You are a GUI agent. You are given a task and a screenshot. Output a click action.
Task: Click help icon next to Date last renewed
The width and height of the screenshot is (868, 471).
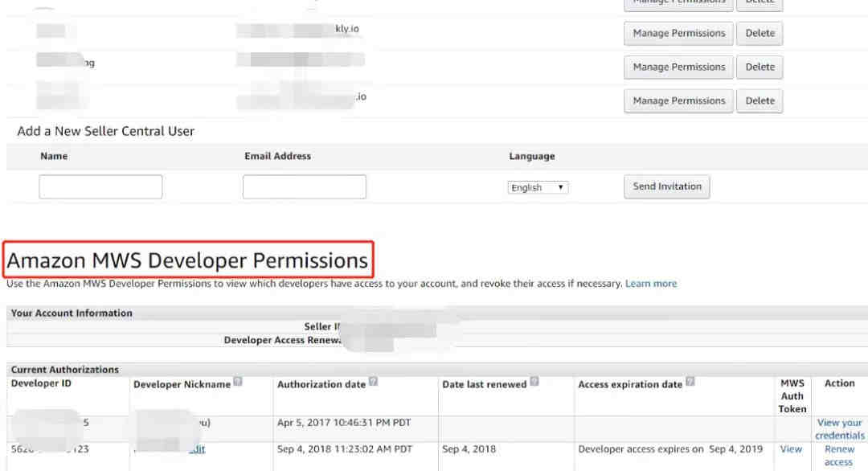click(534, 384)
